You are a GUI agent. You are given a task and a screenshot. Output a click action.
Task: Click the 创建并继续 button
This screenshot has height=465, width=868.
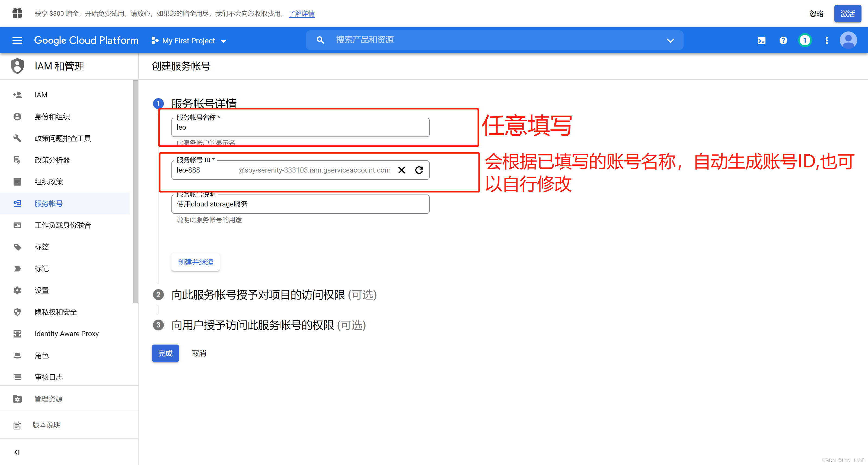pyautogui.click(x=195, y=262)
